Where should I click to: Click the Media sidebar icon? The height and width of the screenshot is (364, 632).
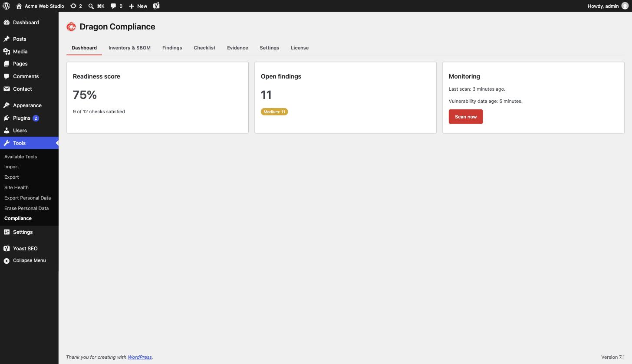tap(7, 52)
